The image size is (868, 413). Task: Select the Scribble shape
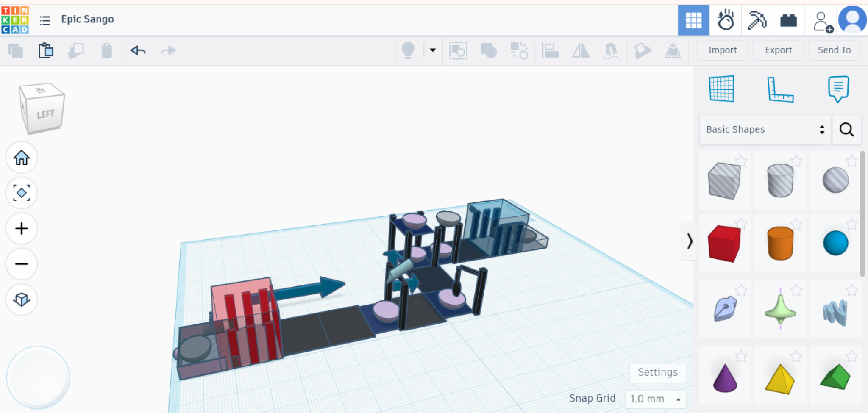pyautogui.click(x=725, y=309)
